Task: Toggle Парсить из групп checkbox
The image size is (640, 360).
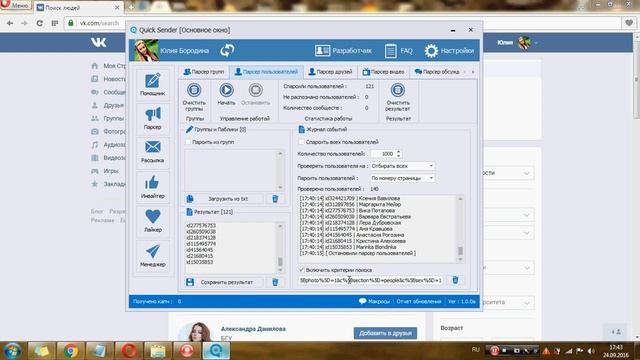Action: click(188, 142)
